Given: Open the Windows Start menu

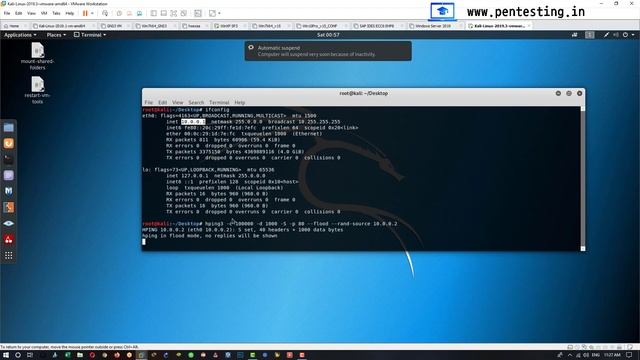Looking at the screenshot, I should coord(6,355).
